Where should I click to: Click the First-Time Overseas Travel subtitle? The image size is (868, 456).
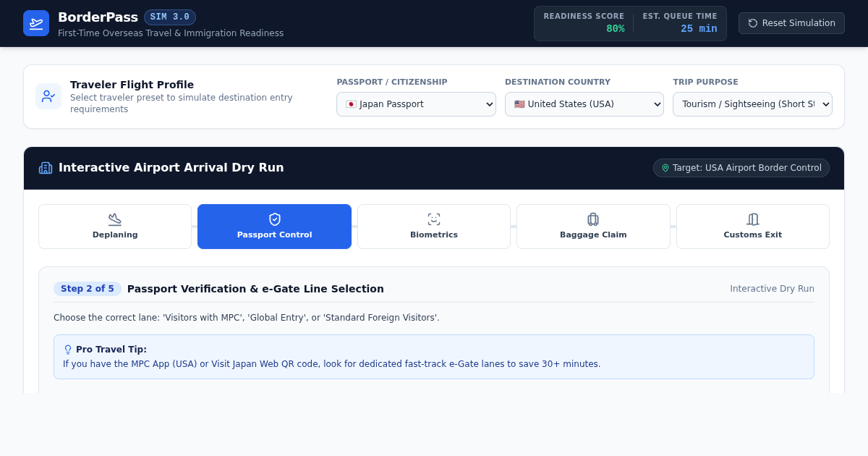(171, 33)
